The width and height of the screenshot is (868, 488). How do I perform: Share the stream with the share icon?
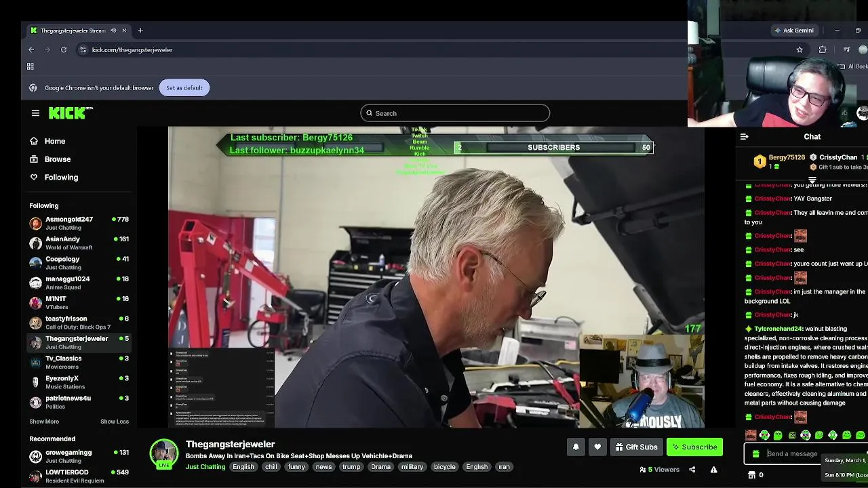click(x=692, y=469)
